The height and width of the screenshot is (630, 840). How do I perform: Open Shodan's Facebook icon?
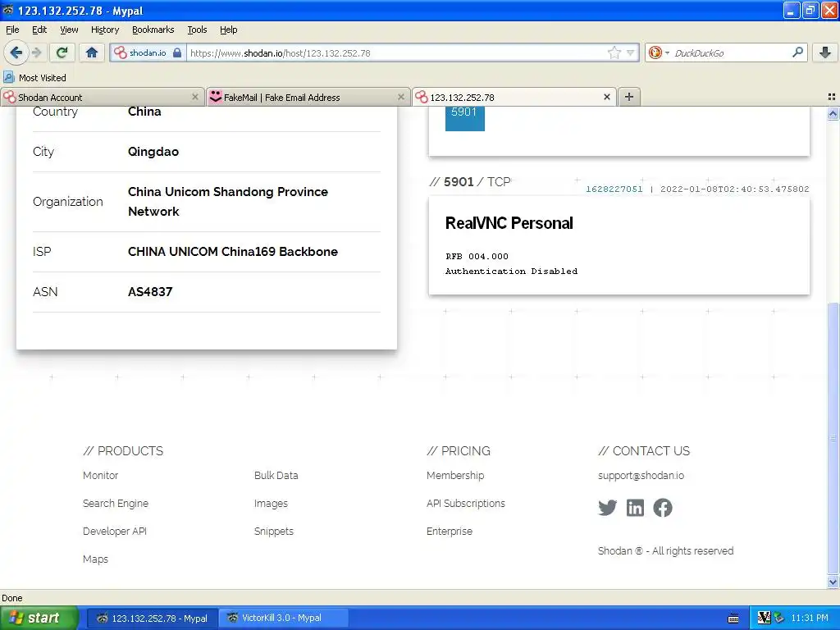tap(663, 507)
